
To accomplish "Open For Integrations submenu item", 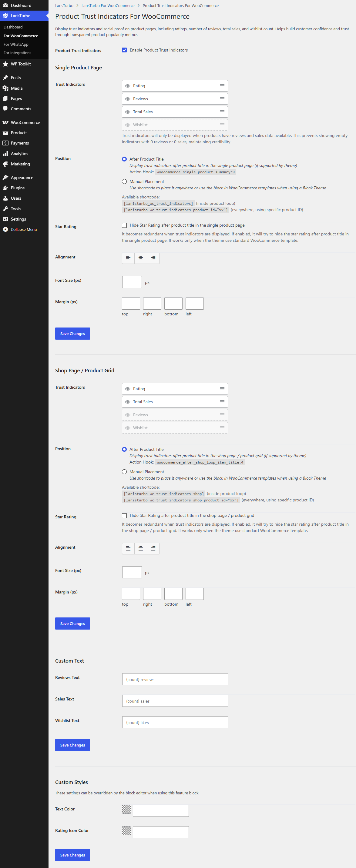I will click(x=17, y=53).
